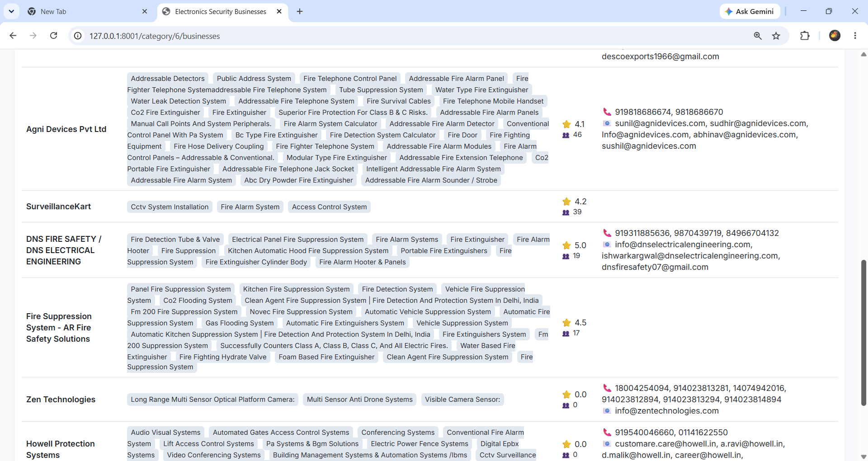
Task: Click the DNS Fire Safety reviewers icon
Action: tap(566, 256)
